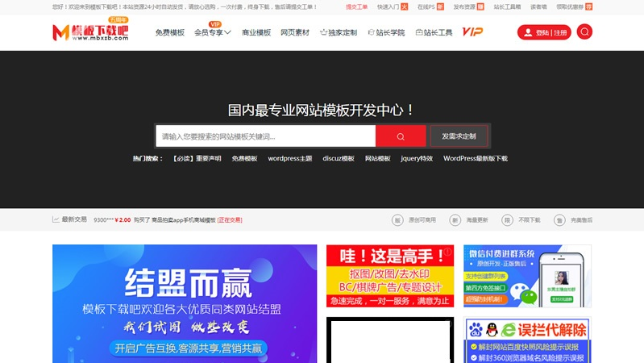
Task: Click the round search icon in header
Action: [584, 32]
